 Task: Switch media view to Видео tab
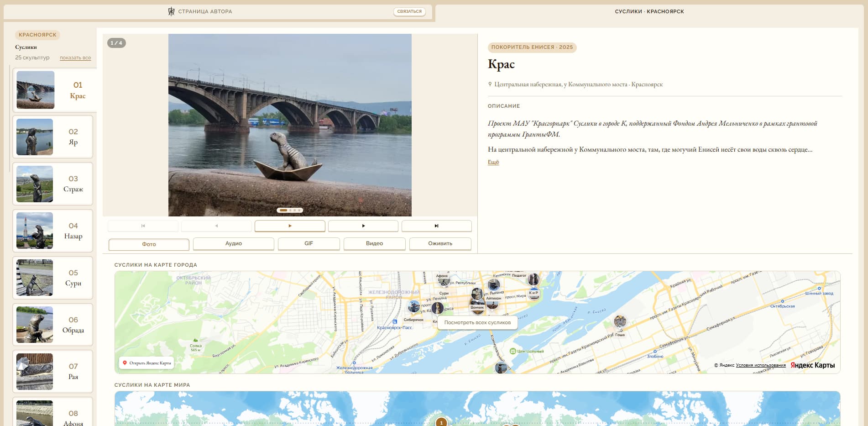(x=375, y=244)
